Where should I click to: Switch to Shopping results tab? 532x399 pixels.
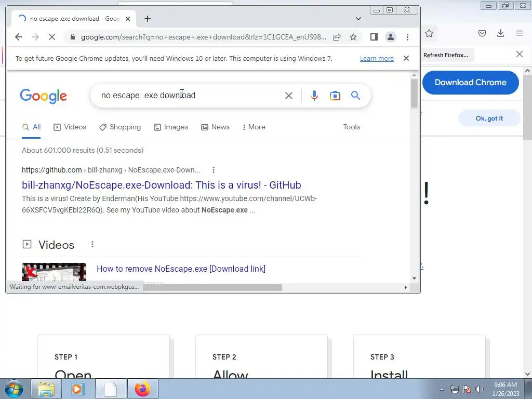pos(120,127)
